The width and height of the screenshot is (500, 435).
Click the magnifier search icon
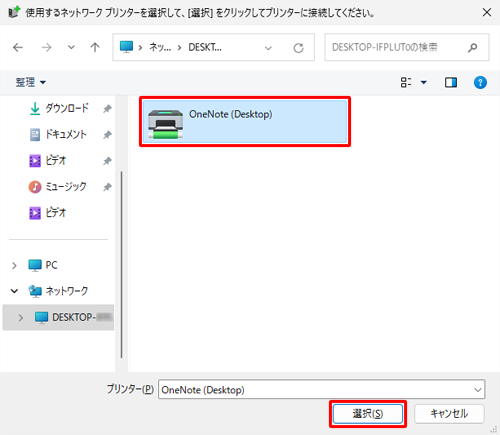472,48
